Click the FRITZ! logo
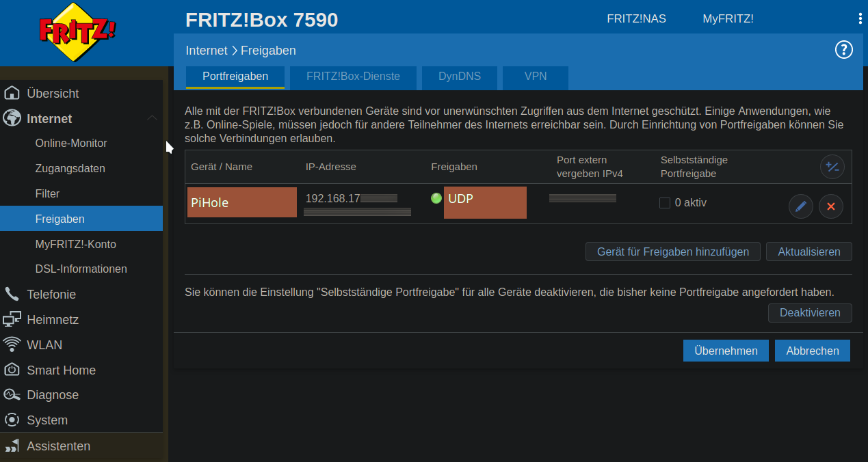The width and height of the screenshot is (868, 462). pyautogui.click(x=77, y=32)
